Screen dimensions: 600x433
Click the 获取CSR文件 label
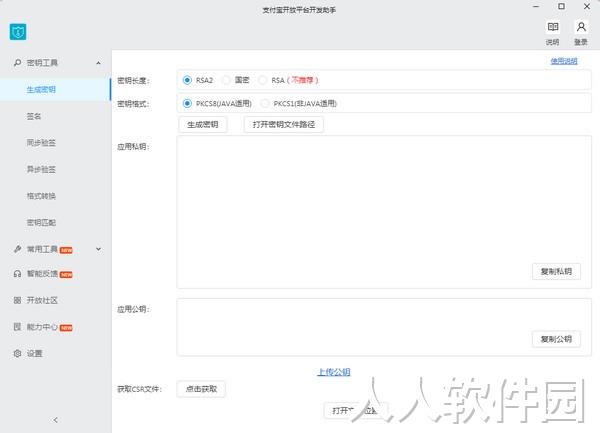tap(140, 389)
